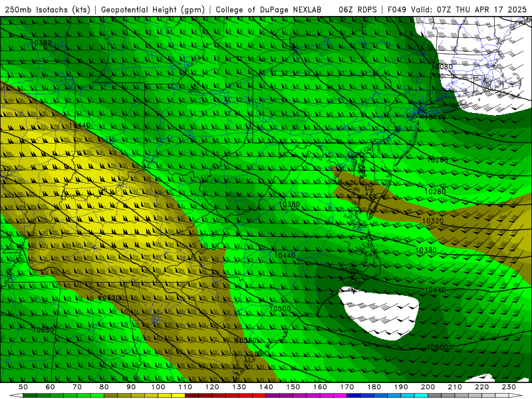Click the 100 value on the color scale
The height and width of the screenshot is (399, 532).
[x=158, y=387]
